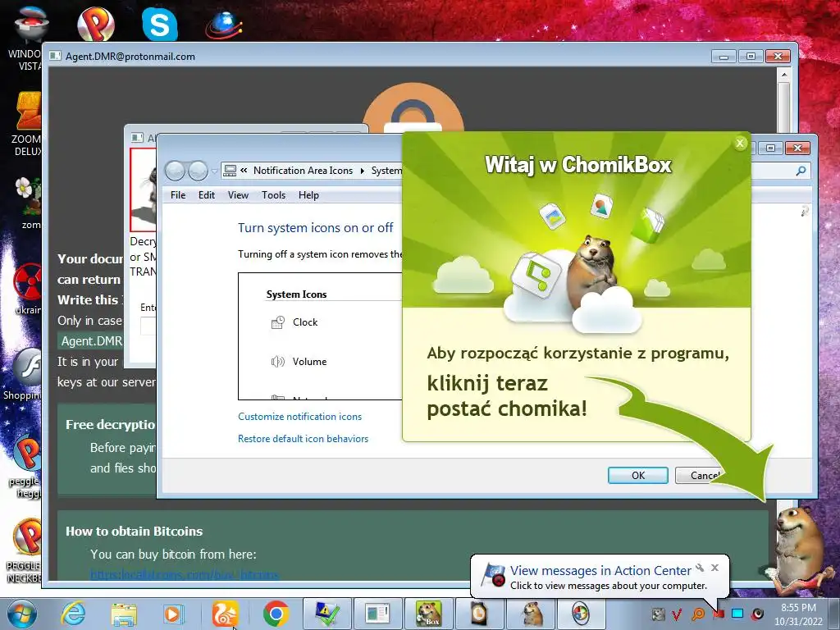Open the Tools menu
The height and width of the screenshot is (630, 840).
coord(273,195)
